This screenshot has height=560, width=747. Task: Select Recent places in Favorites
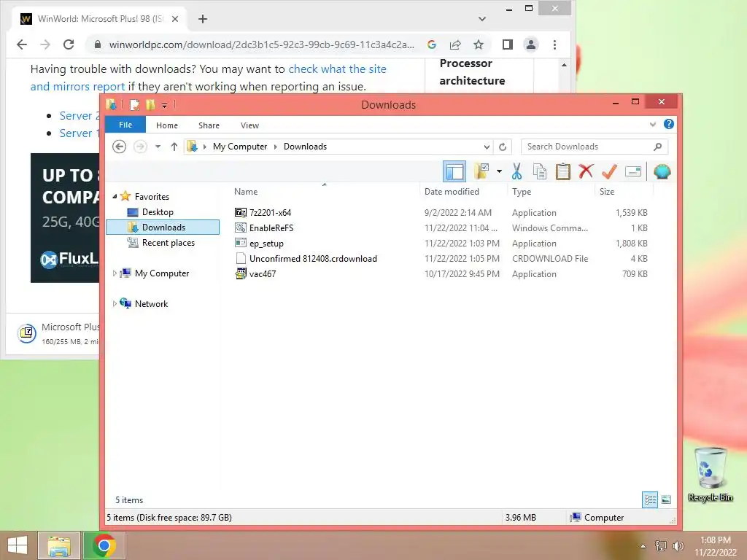[x=169, y=242]
